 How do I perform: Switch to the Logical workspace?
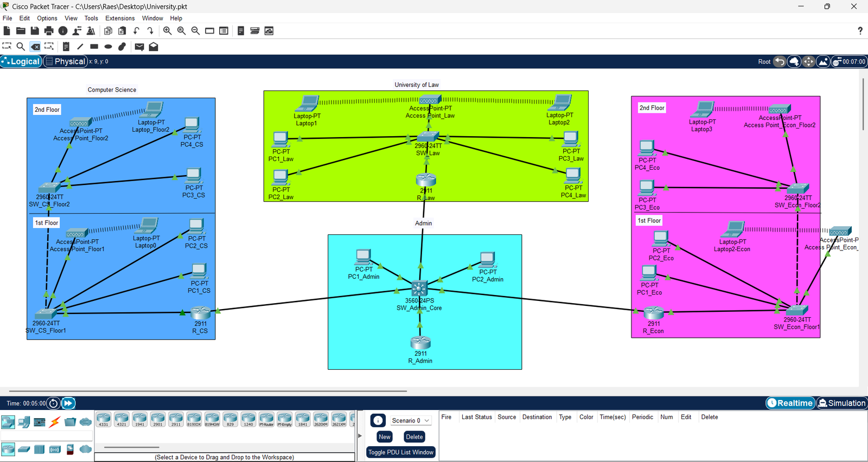(x=21, y=61)
